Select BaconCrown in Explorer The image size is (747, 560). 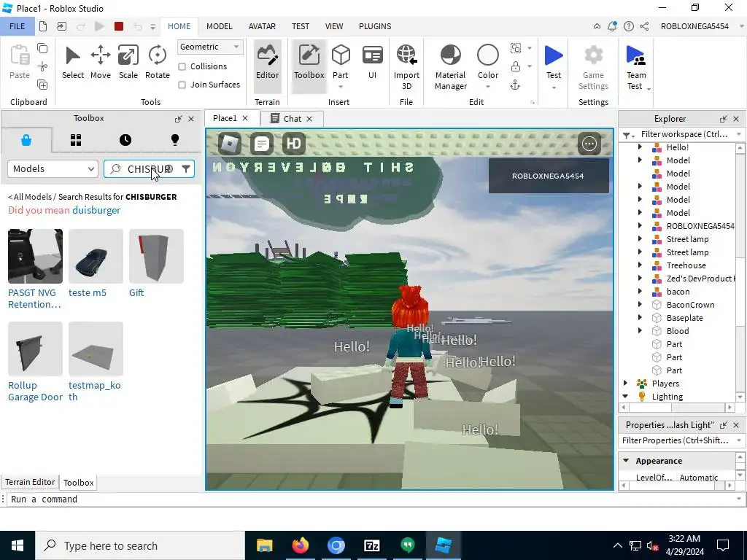tap(690, 305)
